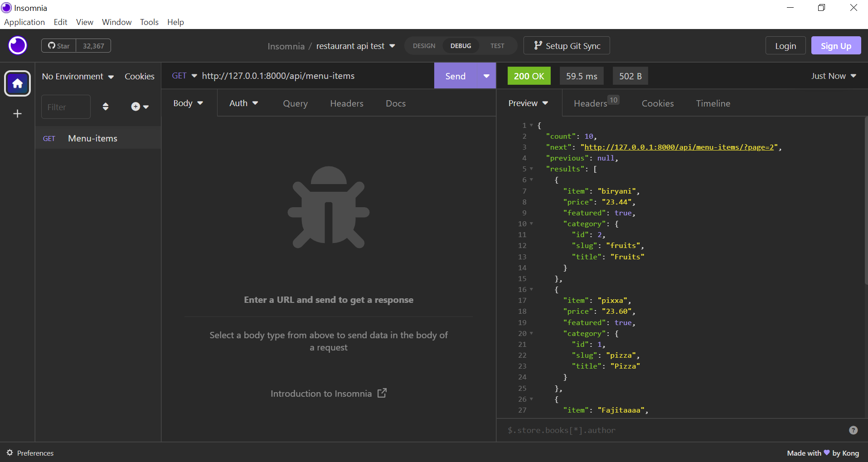Image resolution: width=868 pixels, height=462 pixels.
Task: Click the Introduction to Insomnia external link
Action: click(x=329, y=393)
